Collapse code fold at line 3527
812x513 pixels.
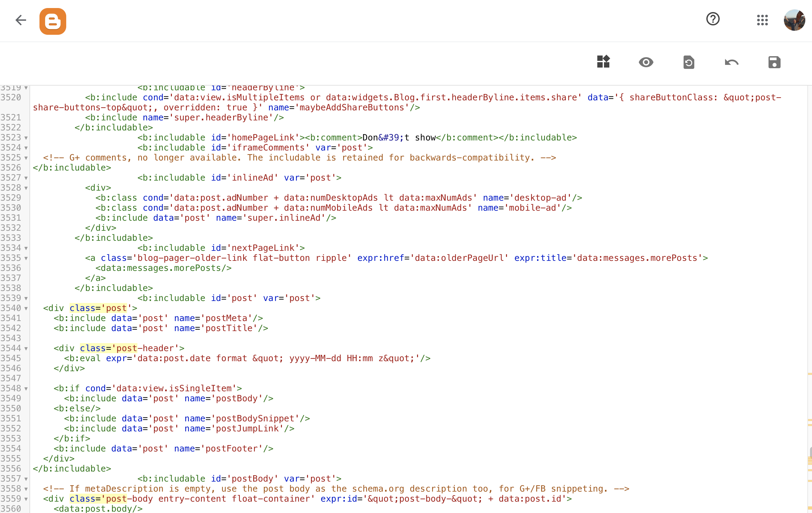(26, 178)
